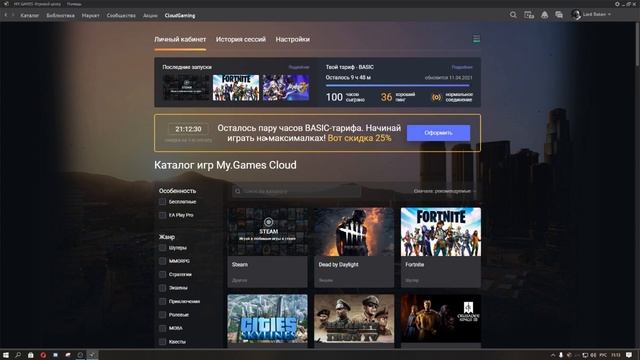Click the Lord Satan profile avatar
The width and height of the screenshot is (640, 360).
pos(576,15)
